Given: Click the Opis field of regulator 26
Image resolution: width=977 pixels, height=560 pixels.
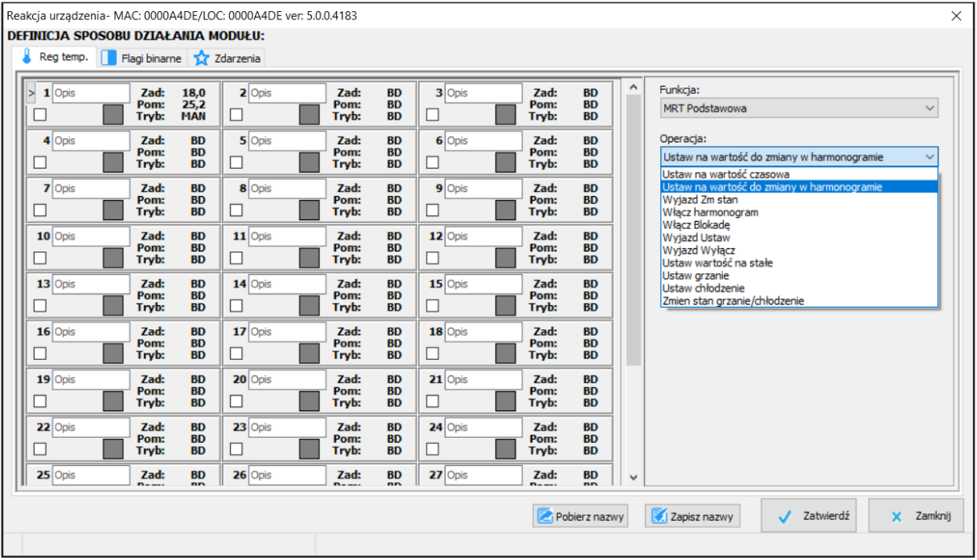Looking at the screenshot, I should click(287, 475).
